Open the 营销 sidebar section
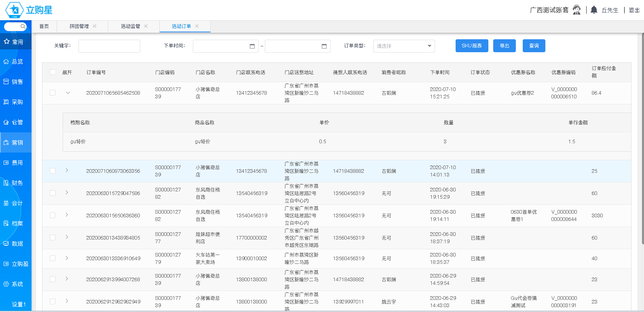 pyautogui.click(x=16, y=142)
